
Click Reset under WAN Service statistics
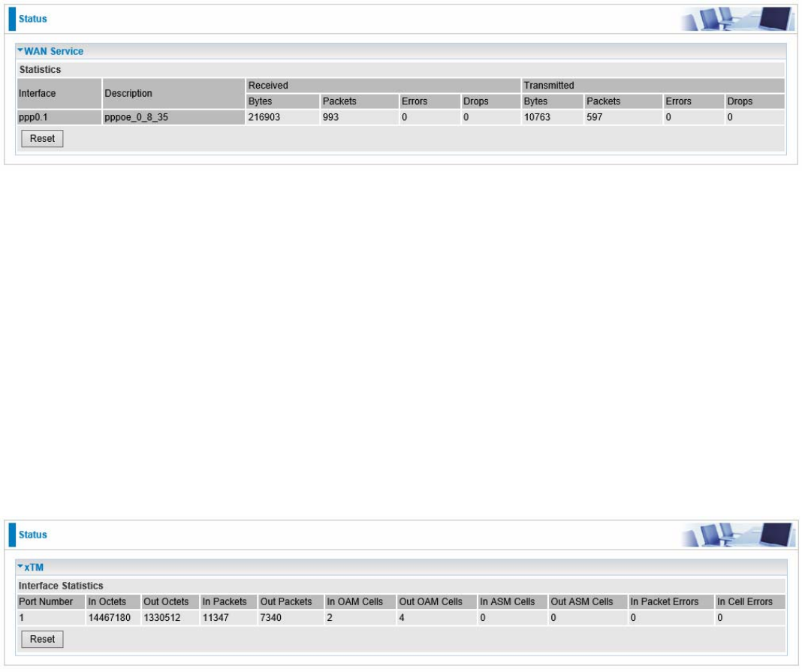point(43,139)
